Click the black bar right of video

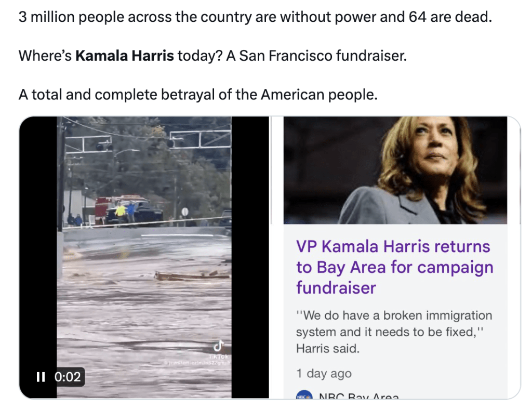[250, 257]
